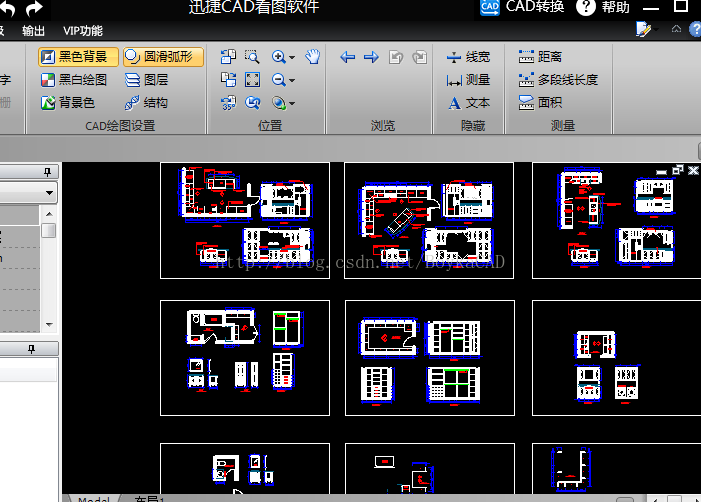Click the zoom-out magnifier icon

[279, 80]
